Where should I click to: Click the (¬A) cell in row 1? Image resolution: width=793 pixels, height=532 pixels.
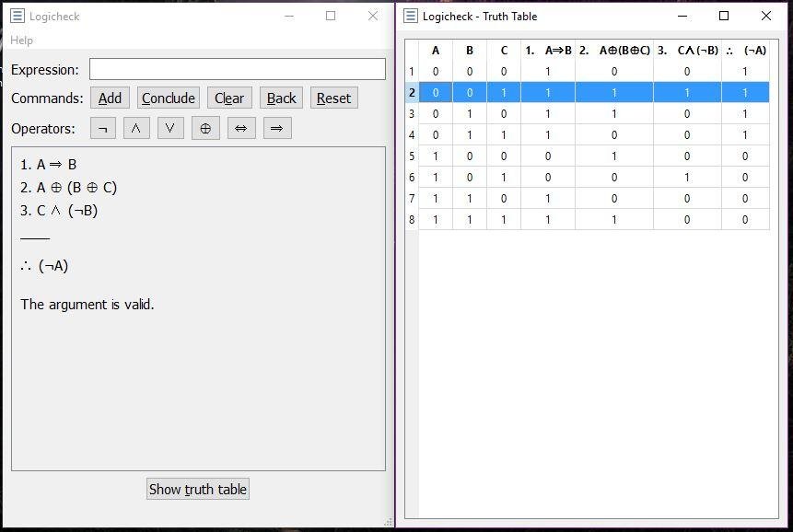coord(745,72)
